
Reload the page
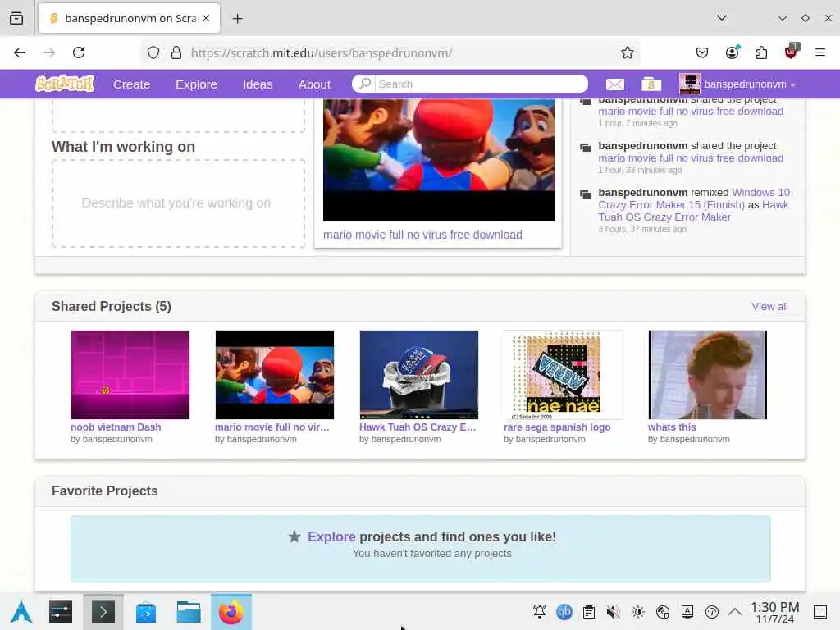79,52
